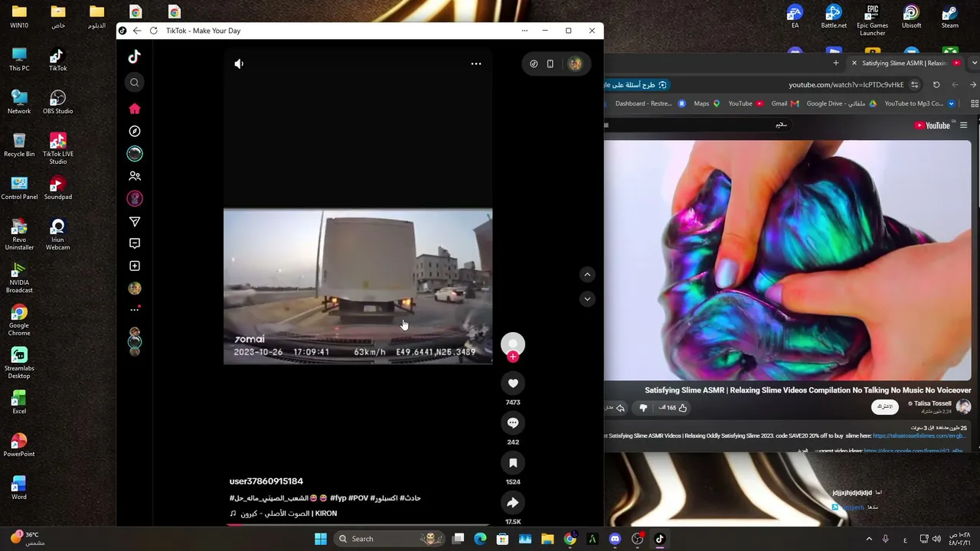Share the TikTok video with the arrow

[513, 503]
